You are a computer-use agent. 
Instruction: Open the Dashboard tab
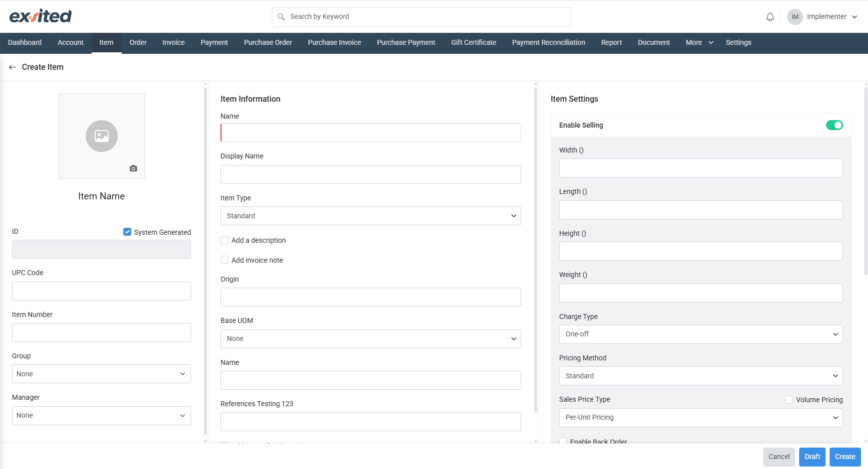(25, 43)
